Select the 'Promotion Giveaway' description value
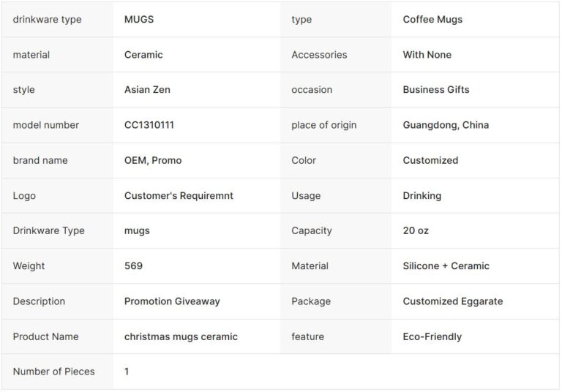The width and height of the screenshot is (562, 392). (x=172, y=301)
